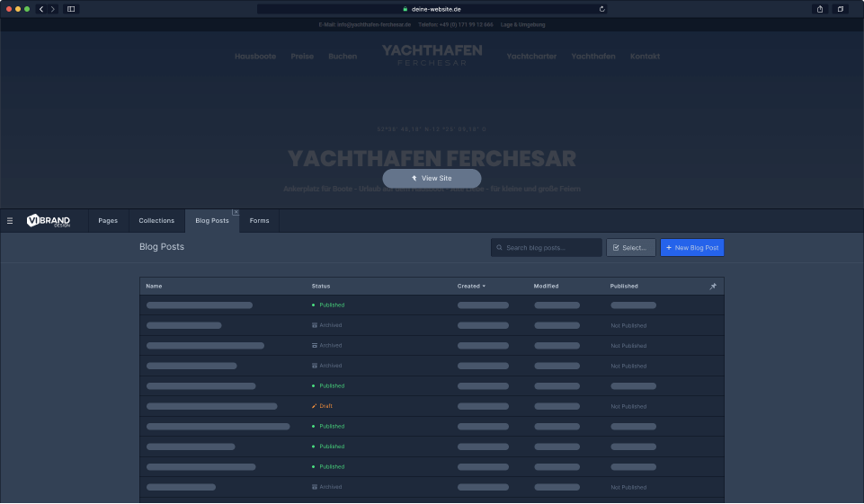This screenshot has width=864, height=504.
Task: Click the Vibrand Design logo
Action: [x=49, y=221]
